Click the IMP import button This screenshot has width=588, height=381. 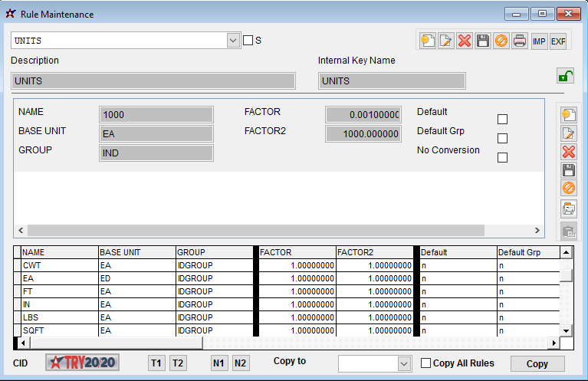540,41
